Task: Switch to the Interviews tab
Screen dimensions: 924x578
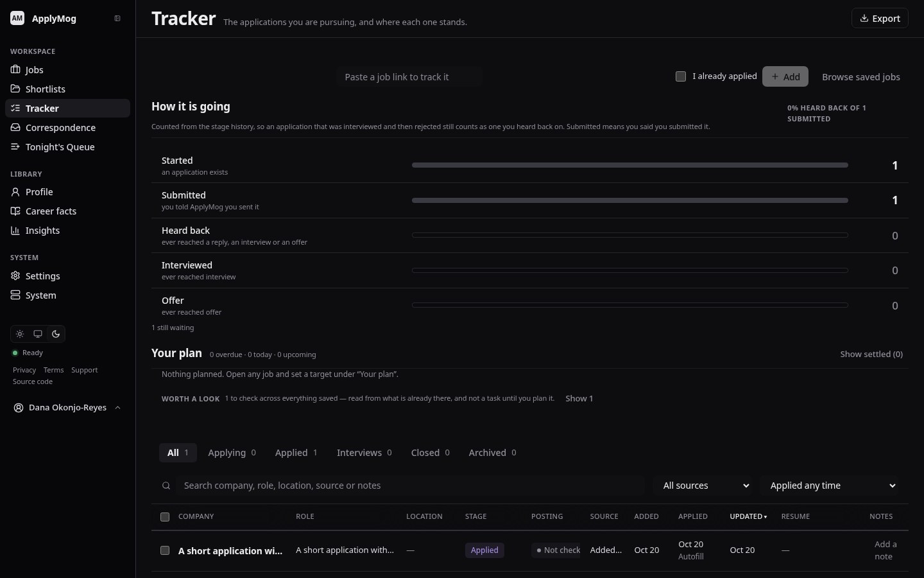Action: [364, 453]
